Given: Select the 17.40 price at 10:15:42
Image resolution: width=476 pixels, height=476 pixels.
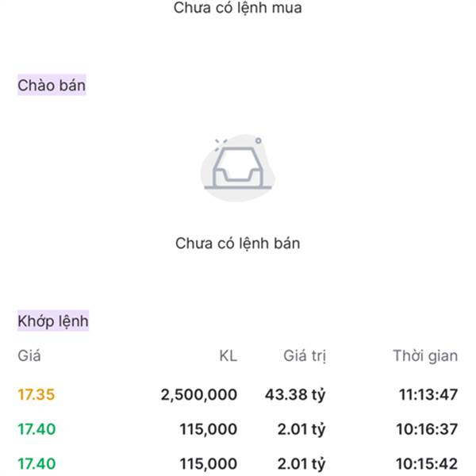Looking at the screenshot, I should pyautogui.click(x=36, y=463).
